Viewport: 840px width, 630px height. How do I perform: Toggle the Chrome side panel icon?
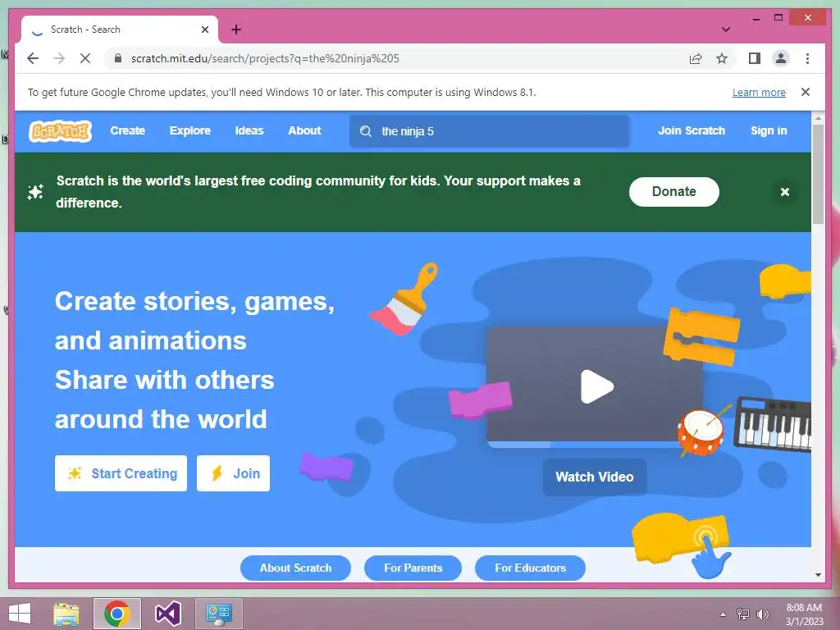tap(755, 58)
